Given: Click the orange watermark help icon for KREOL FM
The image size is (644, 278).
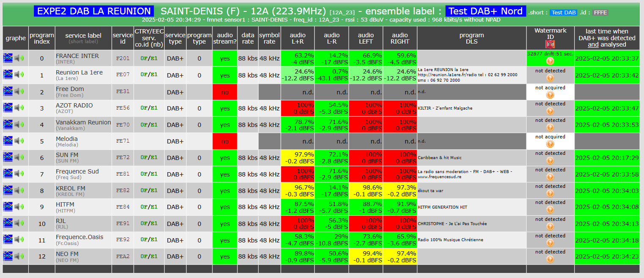Looking at the screenshot, I should pyautogui.click(x=550, y=193).
